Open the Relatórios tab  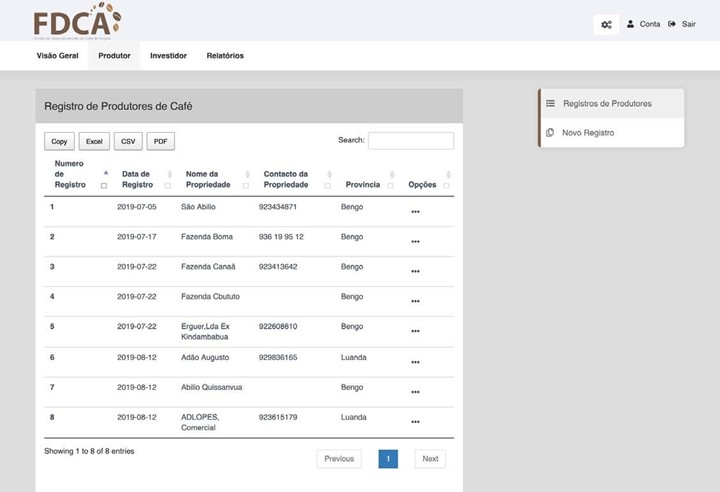(225, 56)
